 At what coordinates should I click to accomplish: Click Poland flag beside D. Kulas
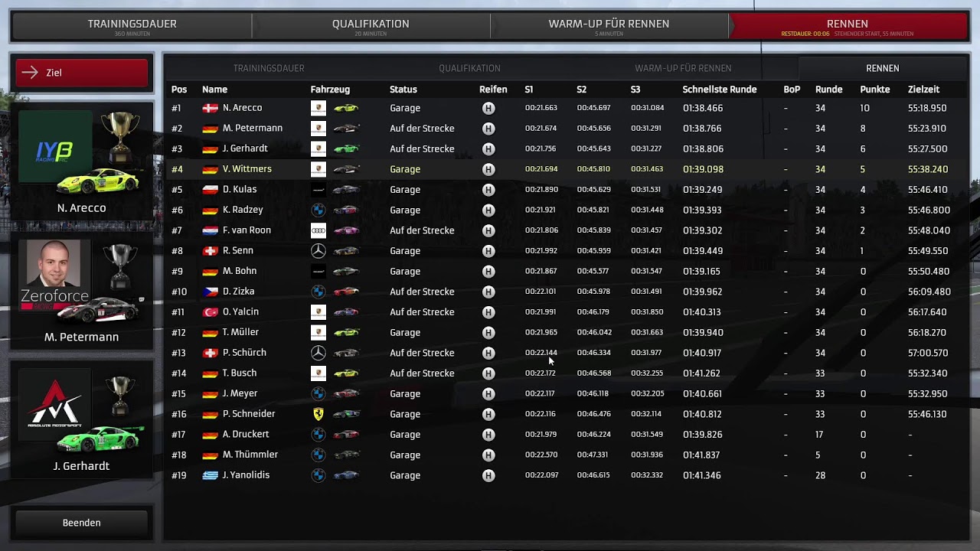(210, 190)
